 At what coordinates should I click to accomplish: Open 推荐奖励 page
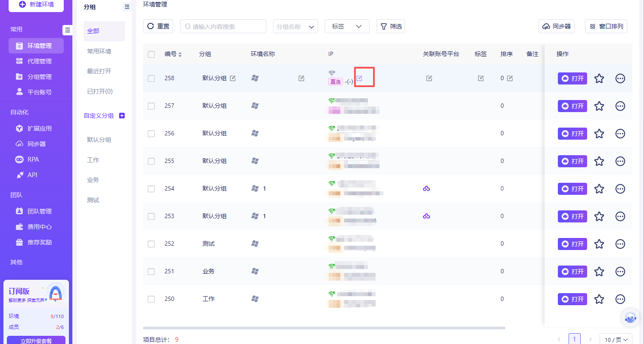[36, 242]
